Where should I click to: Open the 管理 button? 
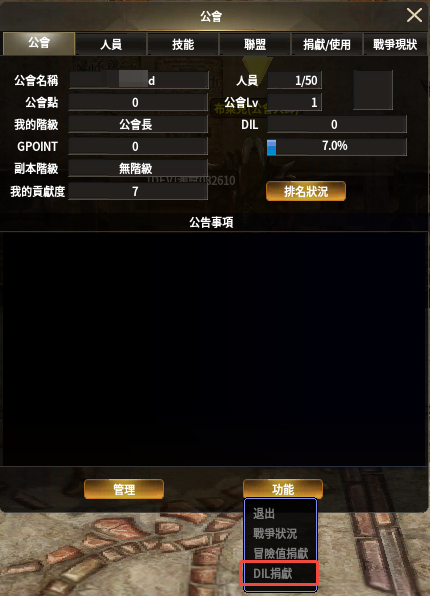coord(124,489)
